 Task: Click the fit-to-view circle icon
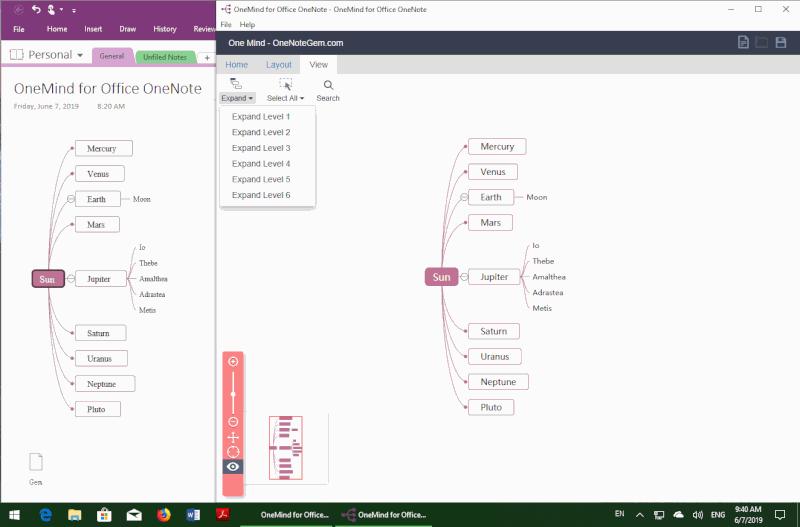coord(233,452)
